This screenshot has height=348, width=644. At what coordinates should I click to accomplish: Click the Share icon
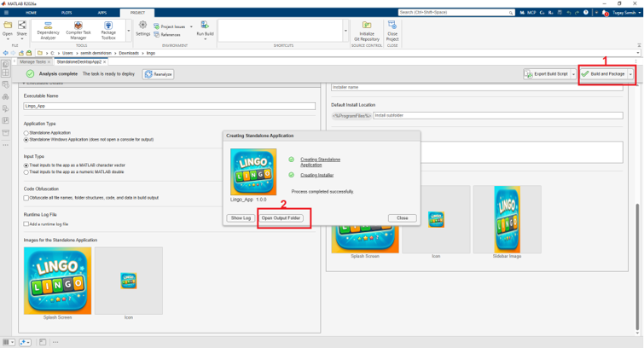pos(22,26)
